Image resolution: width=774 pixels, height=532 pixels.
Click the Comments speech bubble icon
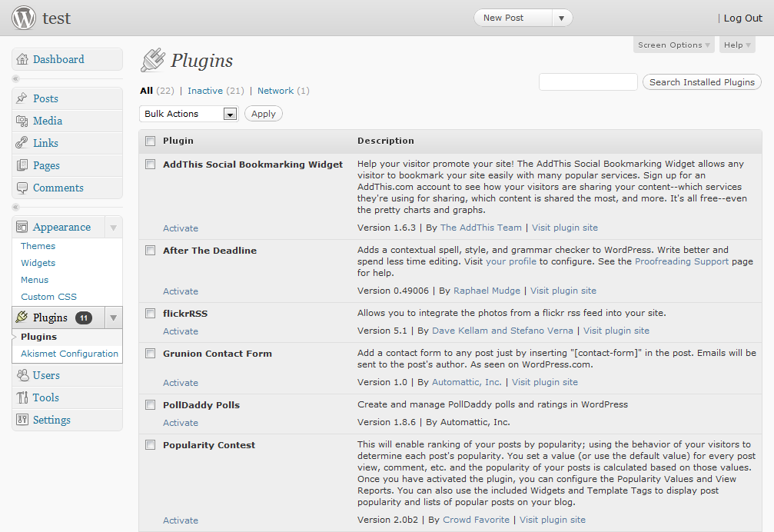[22, 188]
